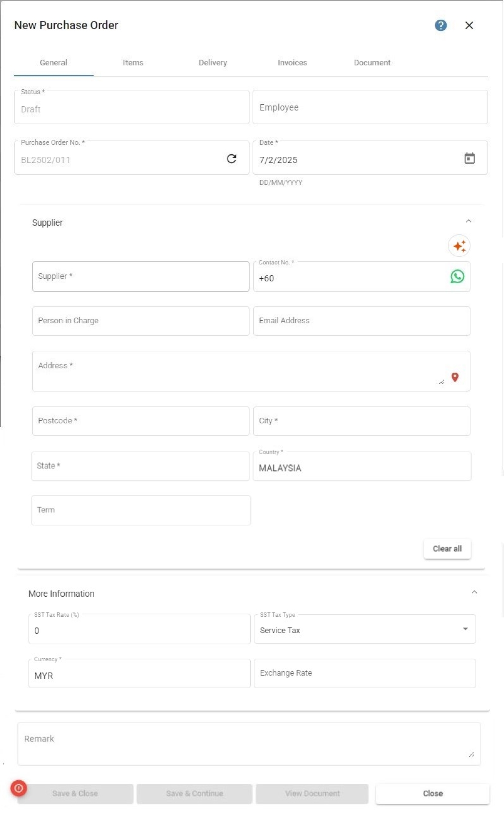This screenshot has height=813, width=504.
Task: Select the Person in Charge field
Action: (x=141, y=321)
